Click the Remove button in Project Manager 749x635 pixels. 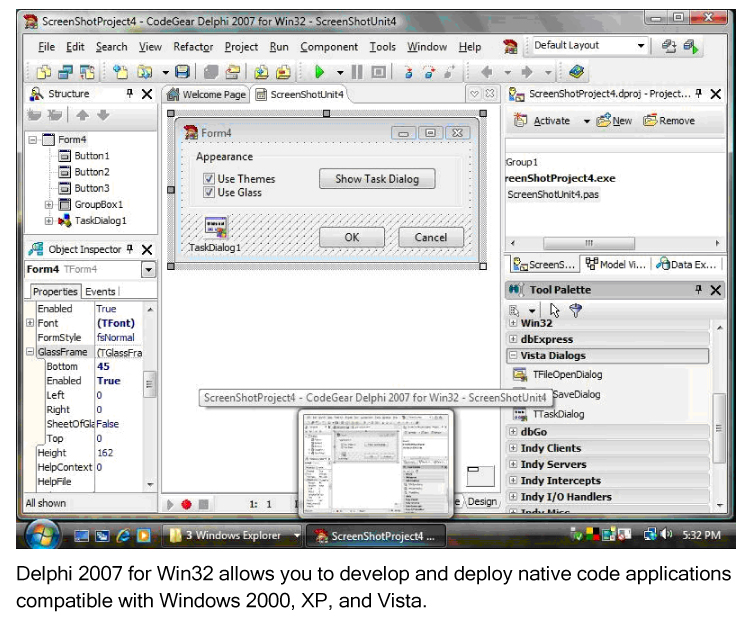669,121
